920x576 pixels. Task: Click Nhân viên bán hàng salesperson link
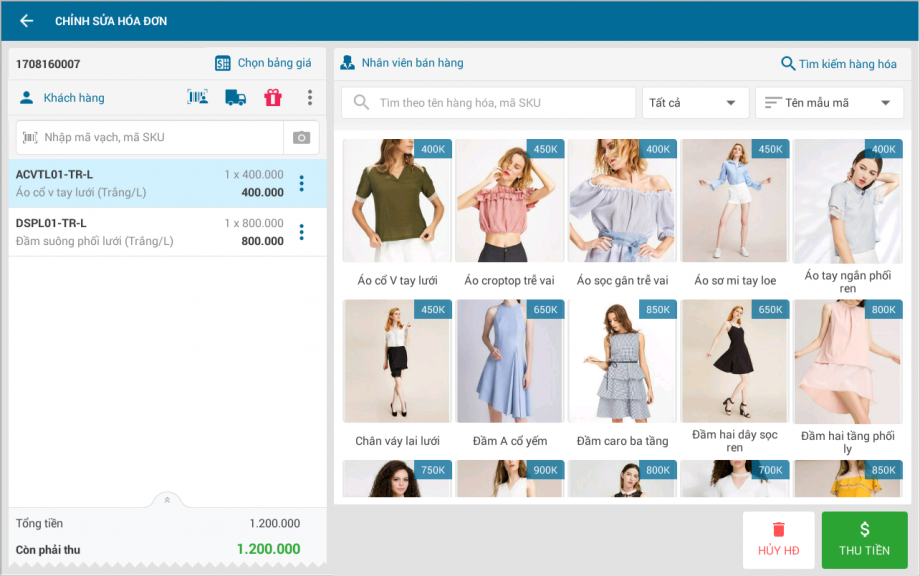(402, 63)
